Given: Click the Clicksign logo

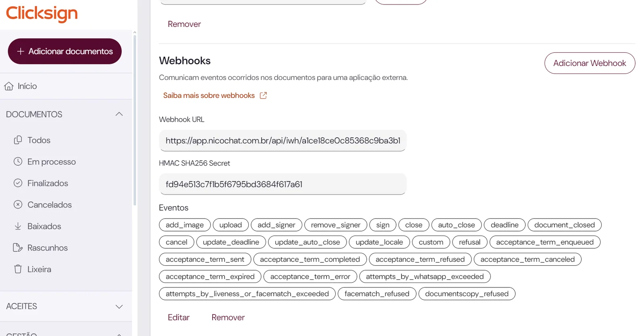Looking at the screenshot, I should click(42, 14).
